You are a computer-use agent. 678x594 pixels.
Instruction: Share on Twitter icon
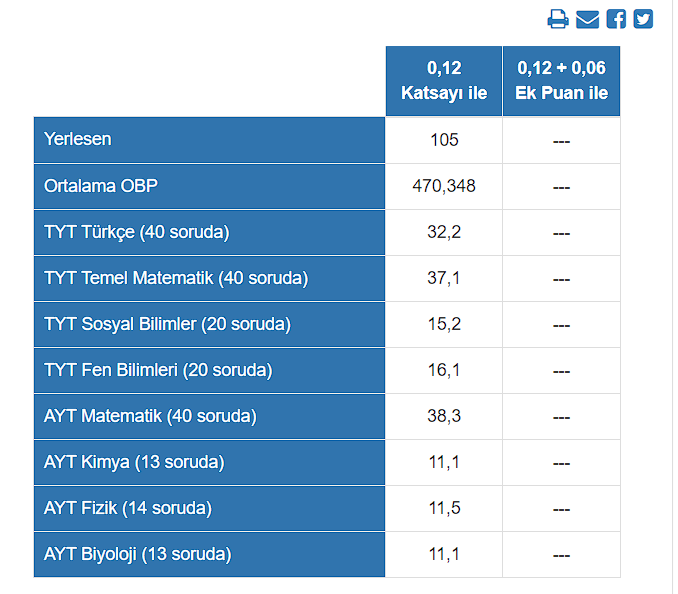(x=643, y=19)
